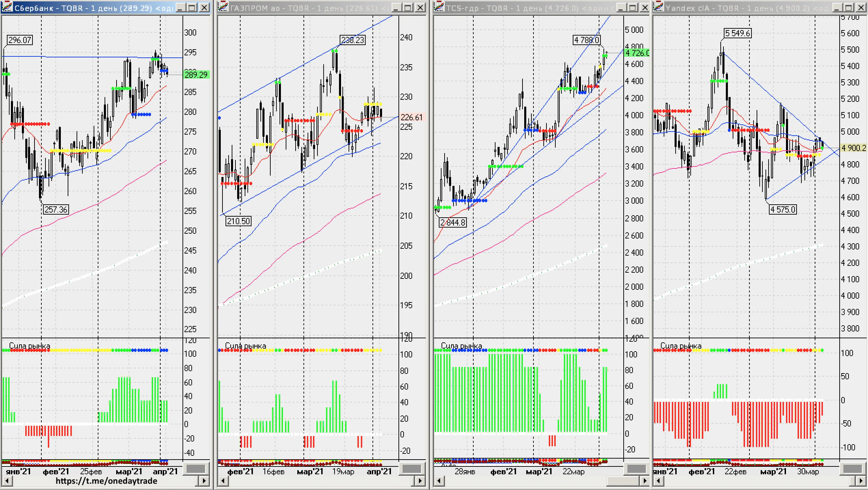868x490 pixels.
Task: Click the gray box below ГАЗПРОМ price axis
Action: (x=412, y=468)
